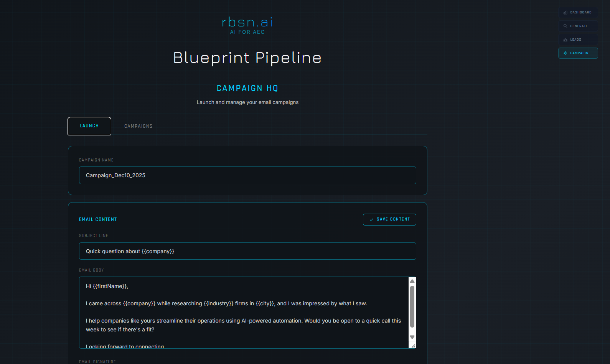Select the Campaign nav item
Screen dimensions: 610x364
click(x=578, y=53)
